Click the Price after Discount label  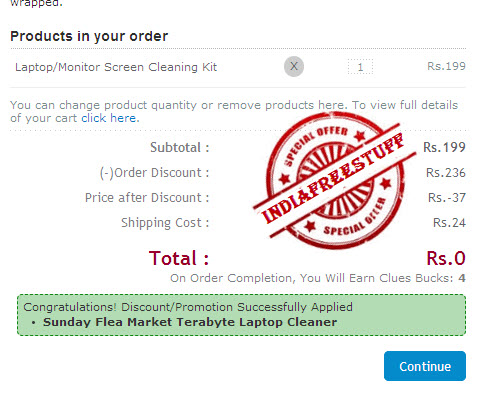coord(147,198)
